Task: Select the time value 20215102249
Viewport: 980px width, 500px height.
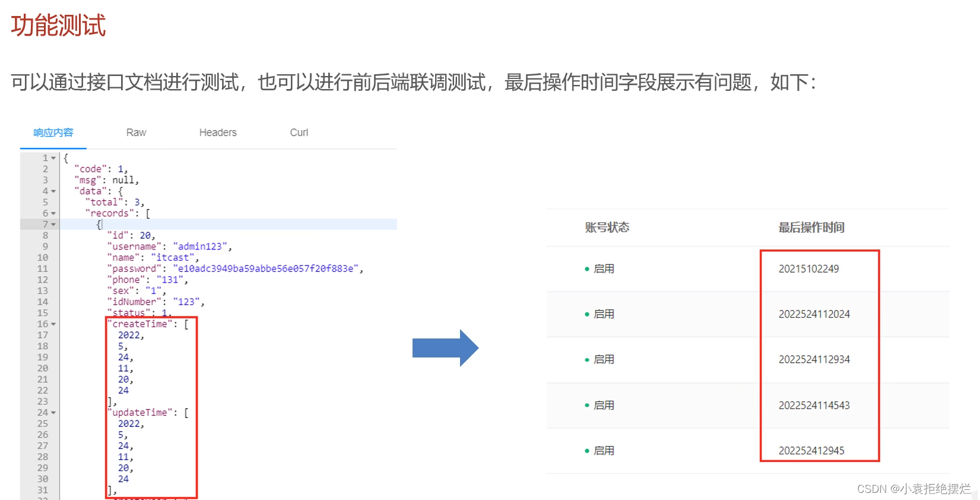Action: click(x=808, y=269)
